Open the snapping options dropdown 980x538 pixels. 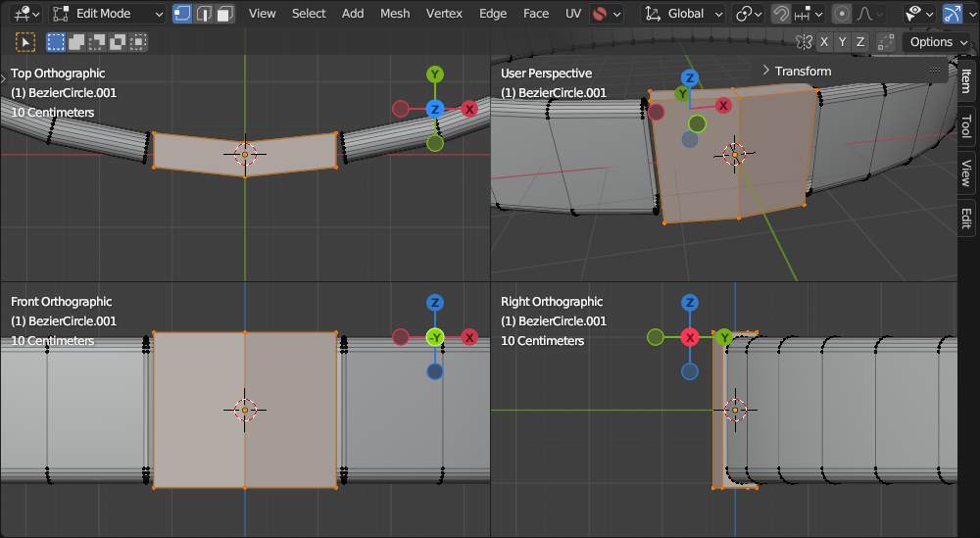[x=808, y=13]
